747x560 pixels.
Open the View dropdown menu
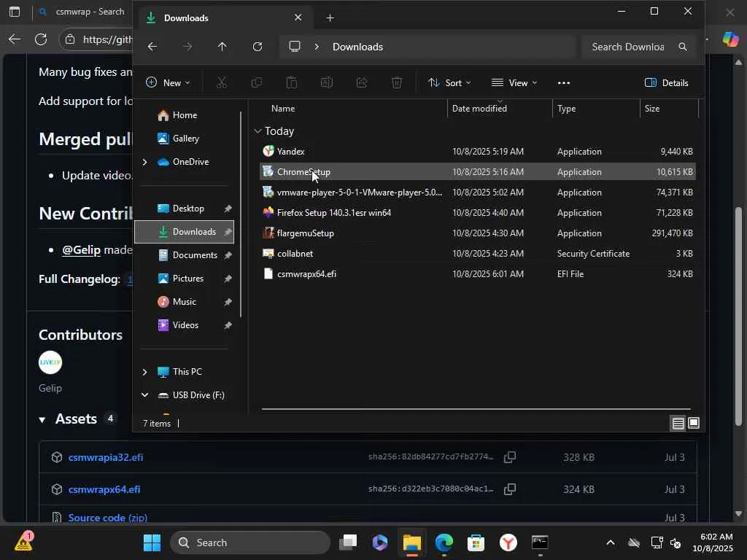[x=514, y=83]
